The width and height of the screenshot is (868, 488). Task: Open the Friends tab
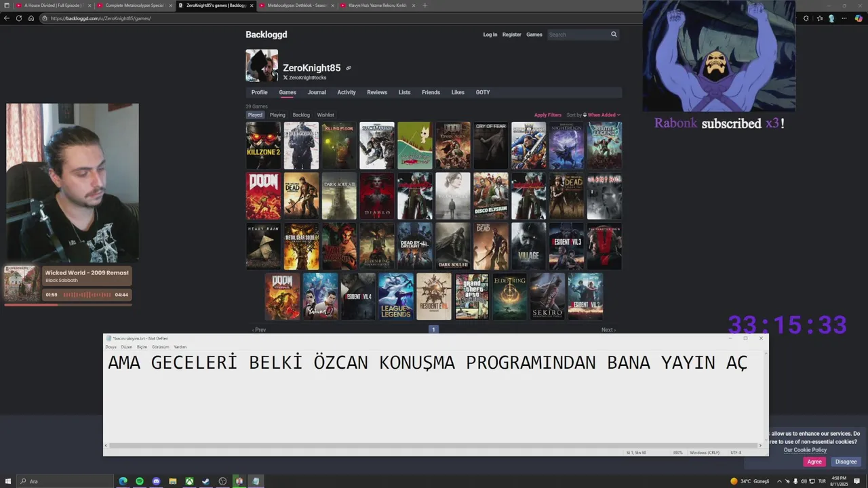pos(431,92)
